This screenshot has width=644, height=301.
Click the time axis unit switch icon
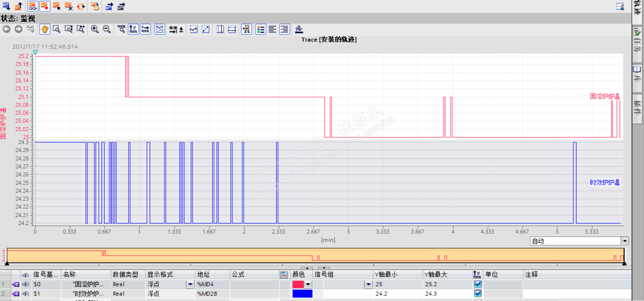173,29
